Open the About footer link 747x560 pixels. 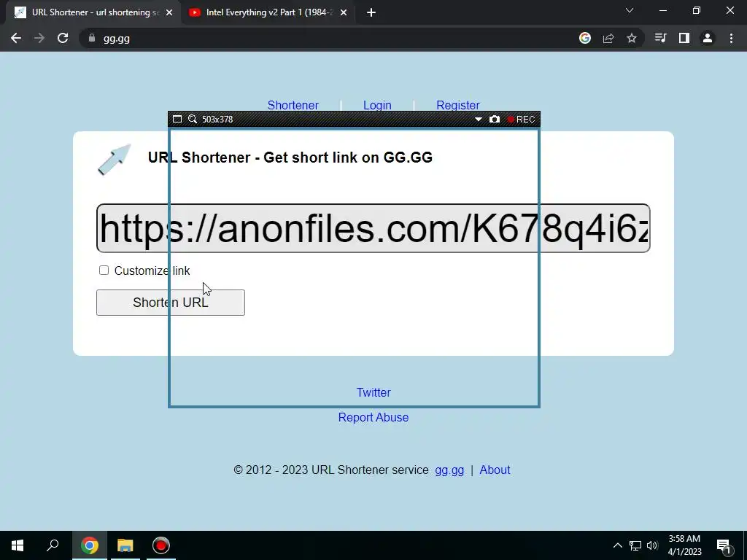click(495, 470)
